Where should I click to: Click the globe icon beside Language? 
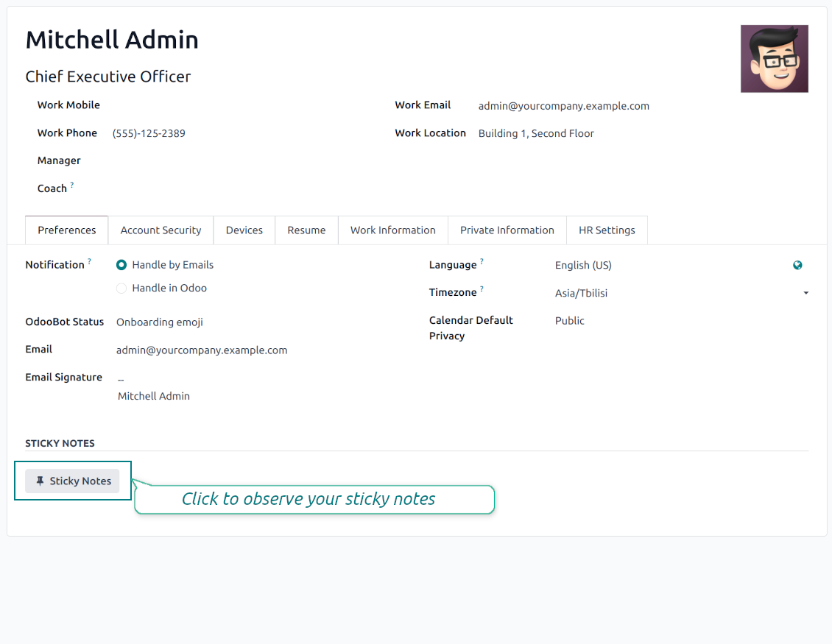coord(797,266)
